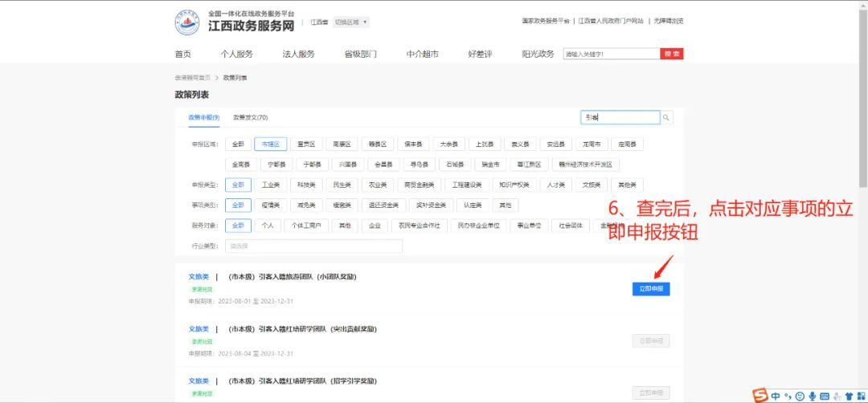Image resolution: width=868 pixels, height=403 pixels.
Task: Open the 引客入赣红培研学团队（招学引学奖励） item title
Action: pyautogui.click(x=302, y=381)
